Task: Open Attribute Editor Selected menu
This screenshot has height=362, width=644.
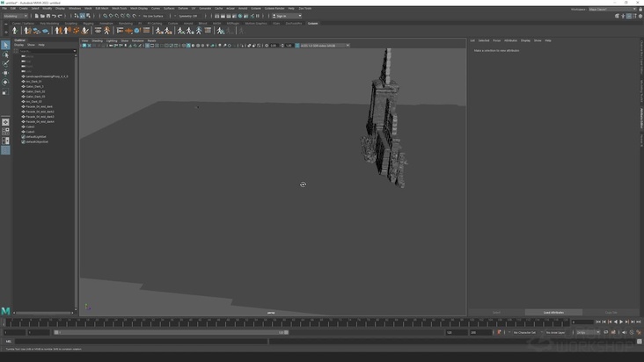Action: pyautogui.click(x=483, y=40)
